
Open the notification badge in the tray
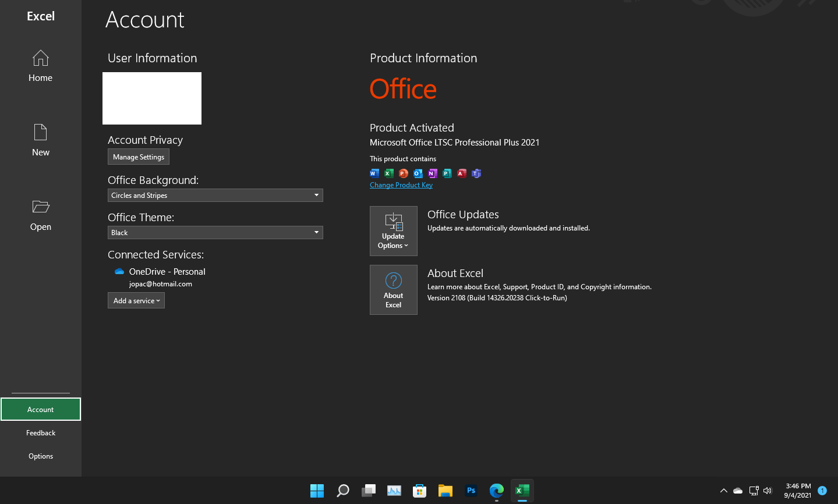point(822,491)
